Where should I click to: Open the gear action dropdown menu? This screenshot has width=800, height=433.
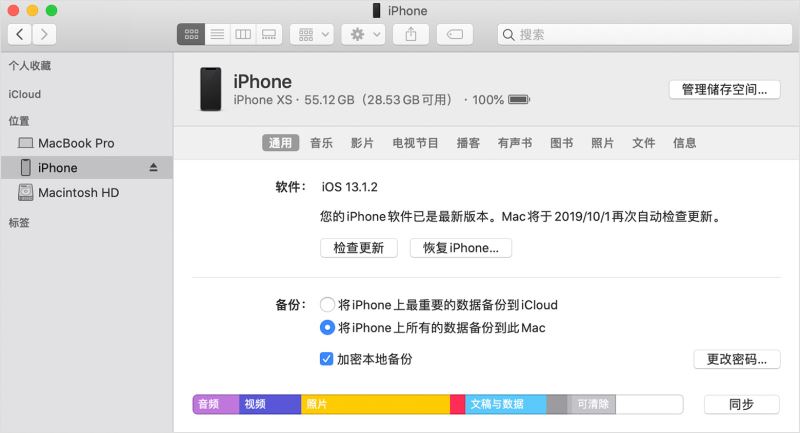tap(363, 34)
